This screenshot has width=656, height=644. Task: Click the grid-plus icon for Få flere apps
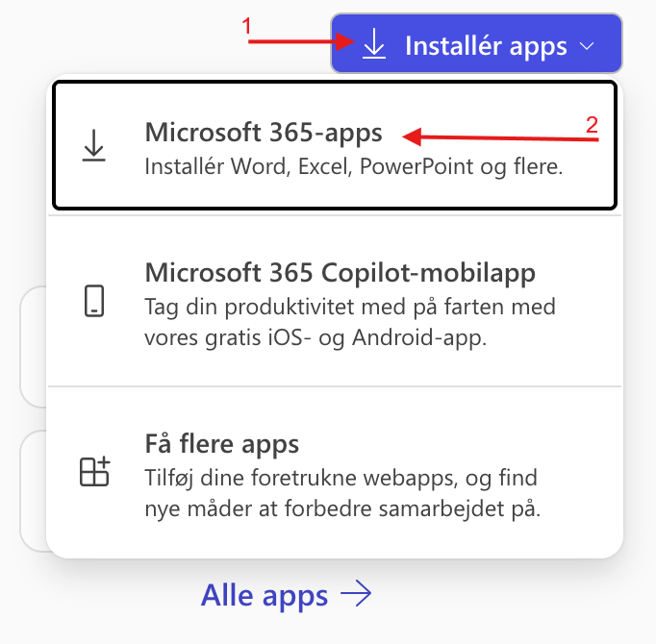94,472
